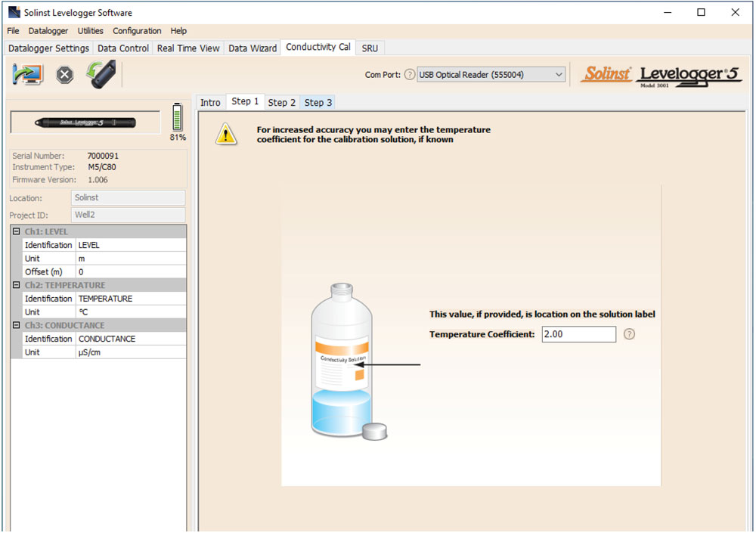Screen dimensions: 756x533
Task: Click the Offset (m) value cell
Action: tap(131, 272)
